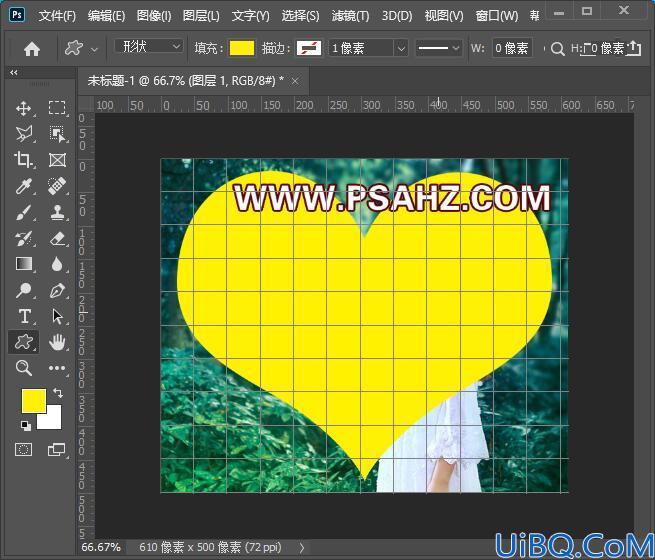
Task: Select the Eyedropper tool
Action: pyautogui.click(x=23, y=186)
